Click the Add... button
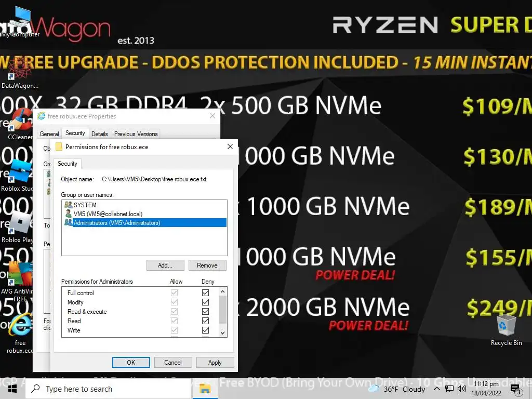The image size is (532, 399). [165, 265]
